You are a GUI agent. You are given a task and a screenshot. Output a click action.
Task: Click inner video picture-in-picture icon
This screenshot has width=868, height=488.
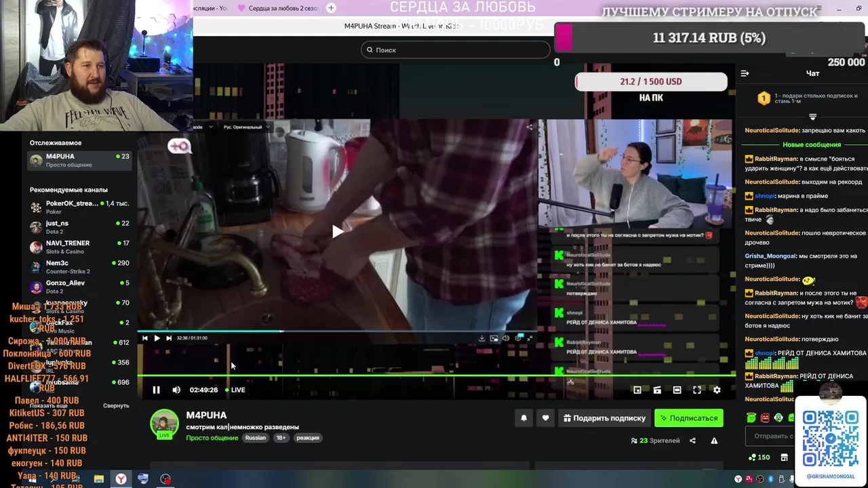click(494, 338)
